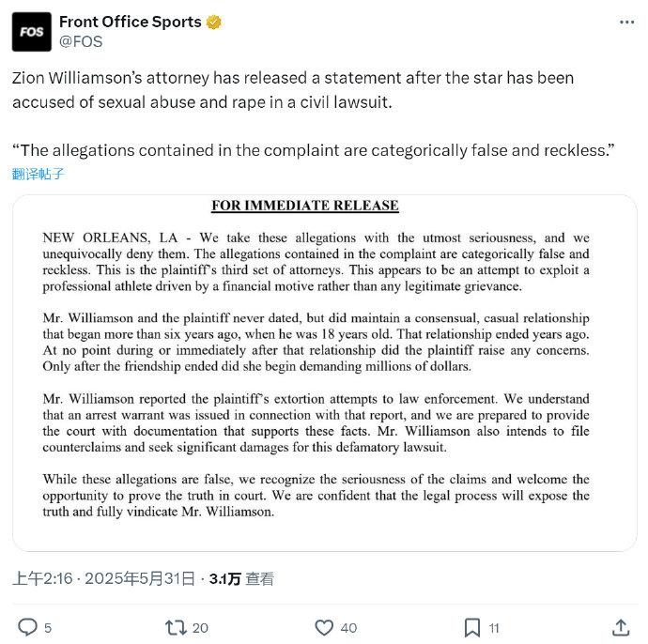Open the FOS profile avatar
The width and height of the screenshot is (648, 644).
click(x=32, y=32)
